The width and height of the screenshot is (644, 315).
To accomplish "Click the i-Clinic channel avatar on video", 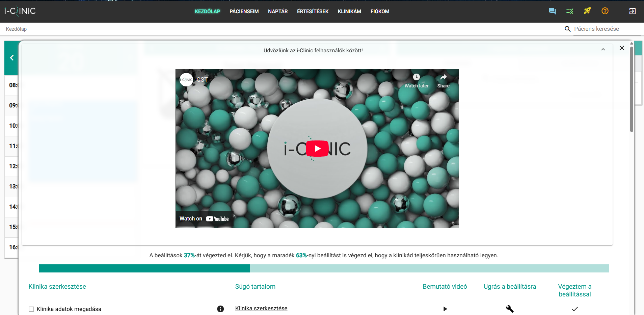I will tap(186, 80).
